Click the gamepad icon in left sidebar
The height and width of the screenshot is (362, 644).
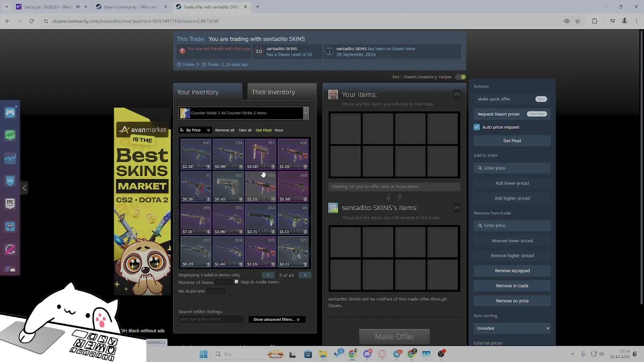pyautogui.click(x=10, y=113)
